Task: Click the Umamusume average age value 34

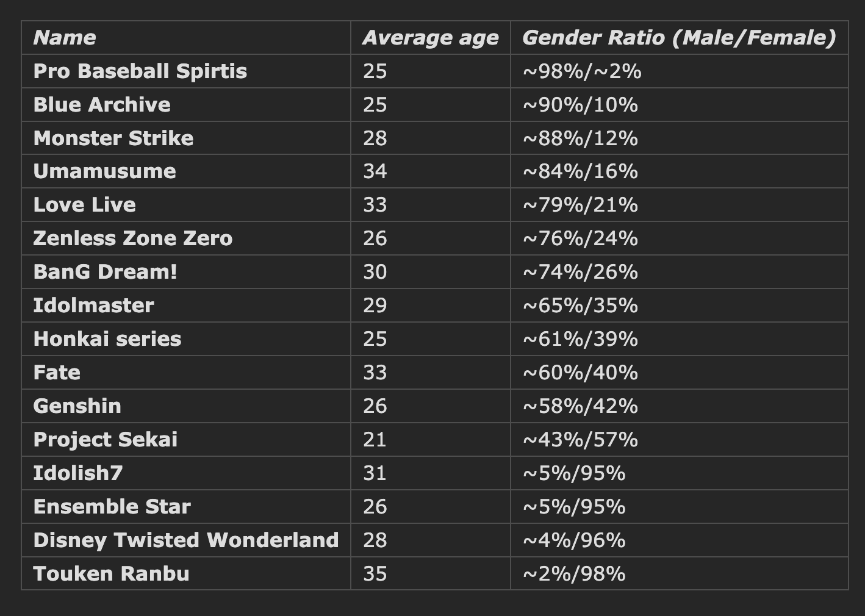Action: pyautogui.click(x=375, y=171)
